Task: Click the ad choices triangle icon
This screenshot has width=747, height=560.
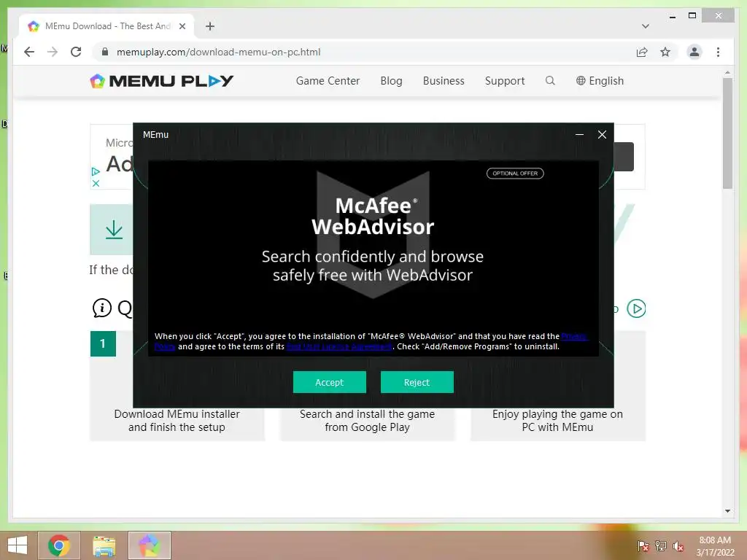Action: coord(96,171)
